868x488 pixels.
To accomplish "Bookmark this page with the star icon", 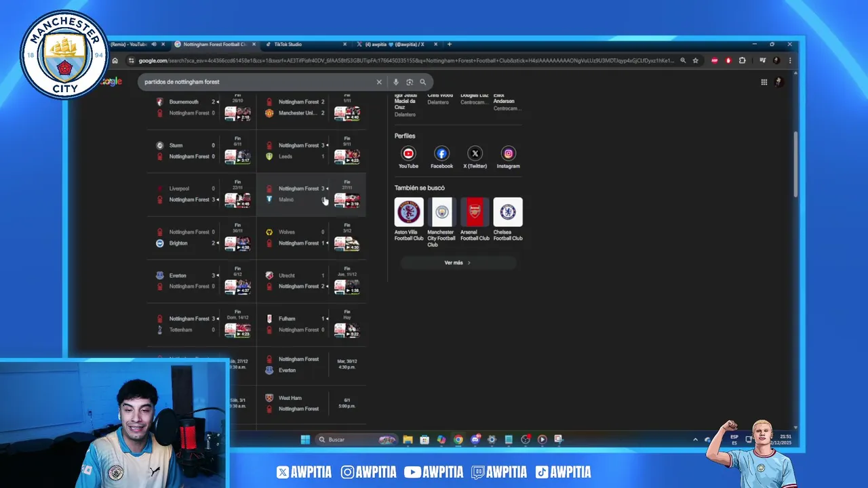I will [695, 60].
